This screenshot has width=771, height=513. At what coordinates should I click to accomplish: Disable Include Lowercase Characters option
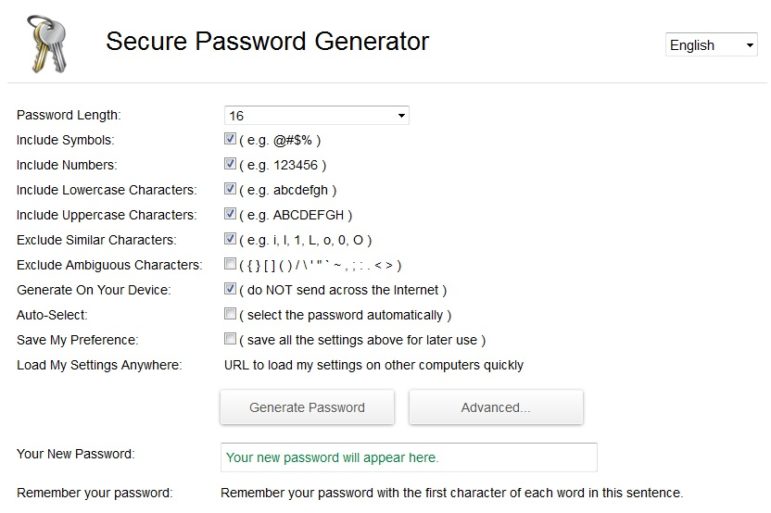230,189
